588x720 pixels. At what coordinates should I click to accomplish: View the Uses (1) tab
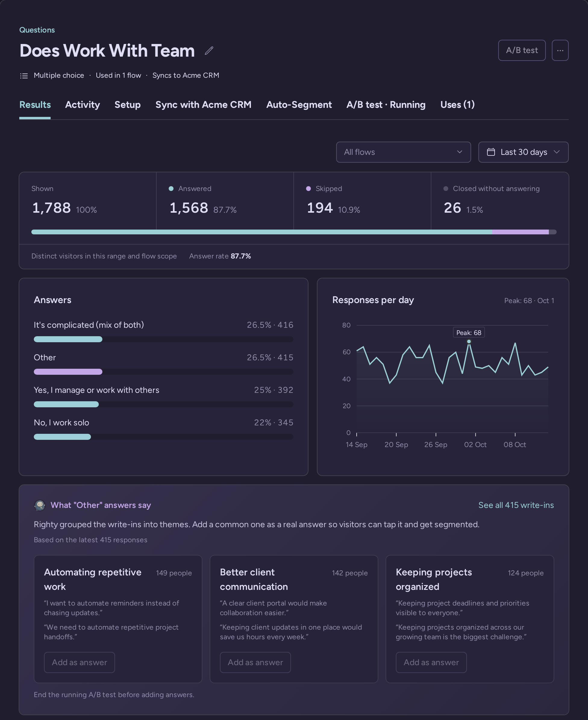[x=457, y=105]
